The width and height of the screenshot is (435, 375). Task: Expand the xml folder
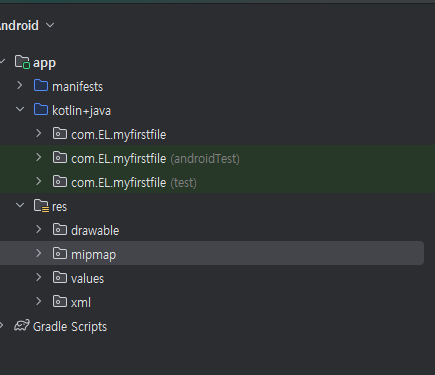pos(39,301)
